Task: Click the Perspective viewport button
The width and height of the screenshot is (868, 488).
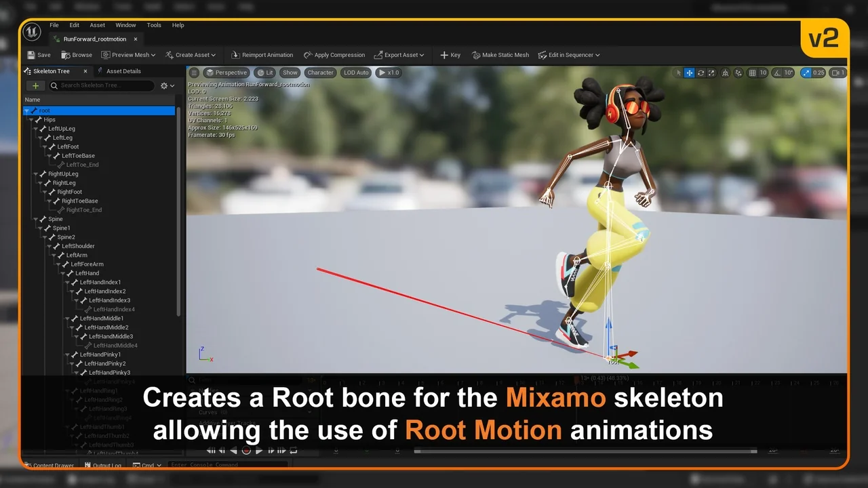Action: 226,73
